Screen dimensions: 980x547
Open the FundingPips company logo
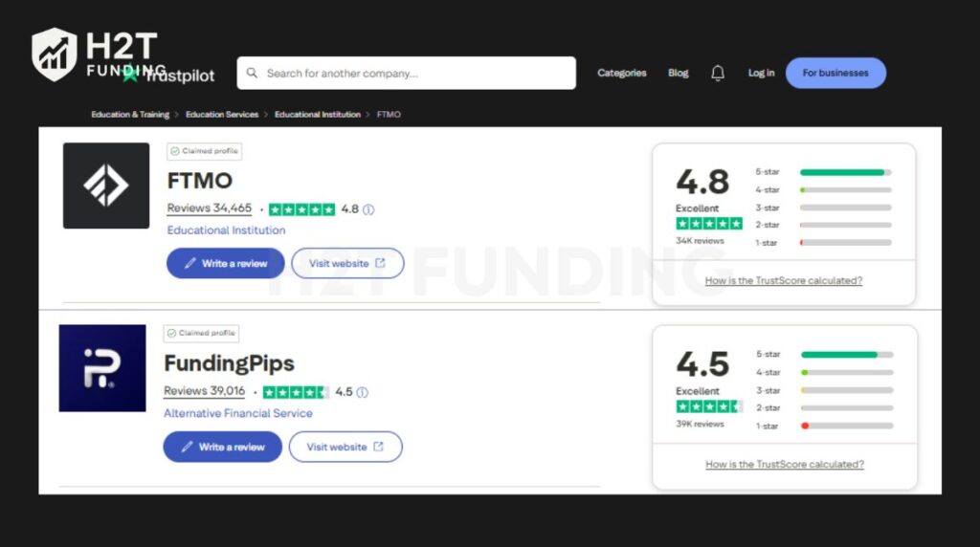102,368
